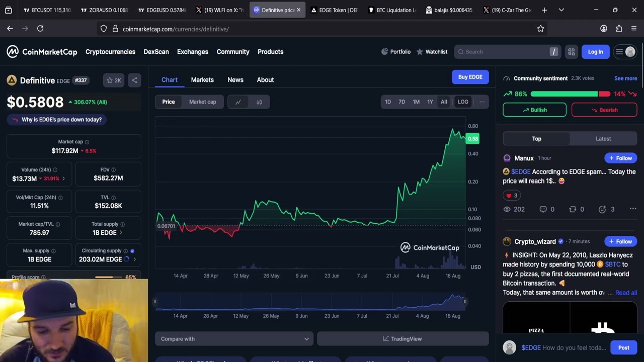The image size is (644, 362).
Task: Click the FDV info icon
Action: click(x=114, y=170)
